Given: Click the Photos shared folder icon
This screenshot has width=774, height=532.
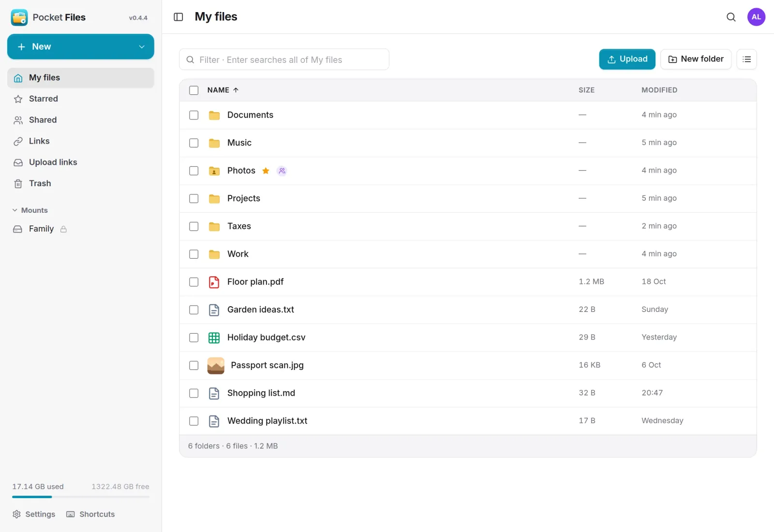Looking at the screenshot, I should coord(214,171).
